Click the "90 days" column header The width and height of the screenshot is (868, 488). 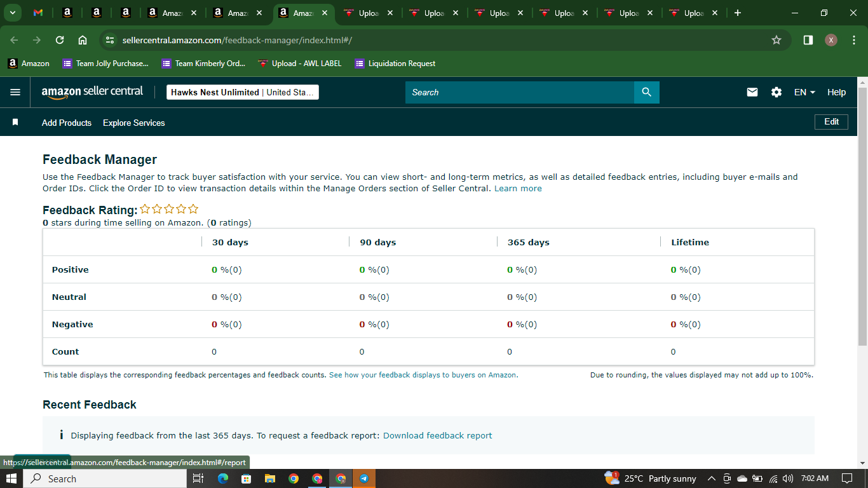click(378, 242)
